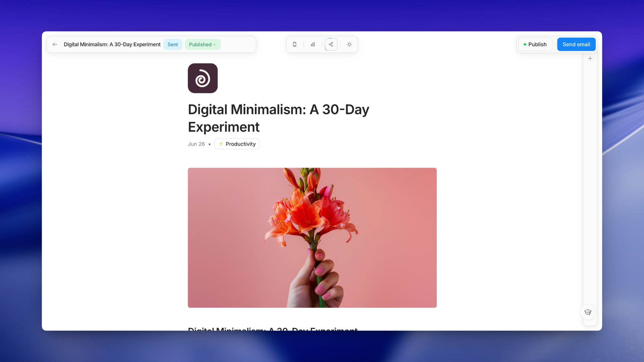Click the Productivity category tag
Viewport: 644px width, 362px height.
tap(237, 144)
